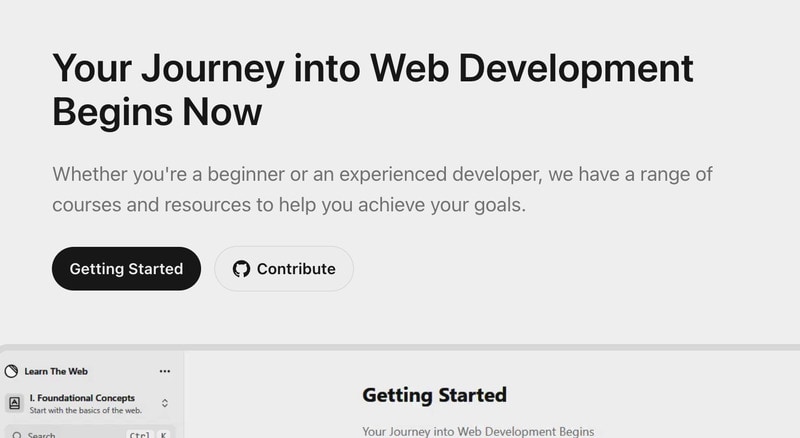Screen dimensions: 800x438
Task: Click the Foundational Concepts book icon
Action: [x=14, y=404]
